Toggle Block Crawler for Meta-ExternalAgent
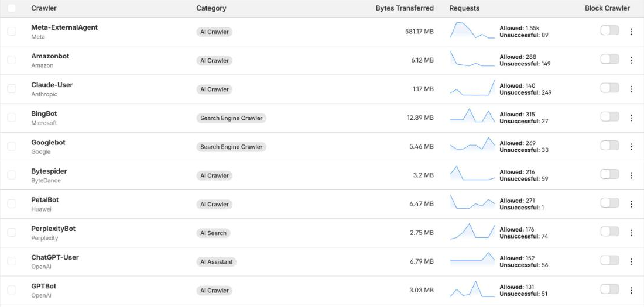The image size is (644, 307). (609, 30)
